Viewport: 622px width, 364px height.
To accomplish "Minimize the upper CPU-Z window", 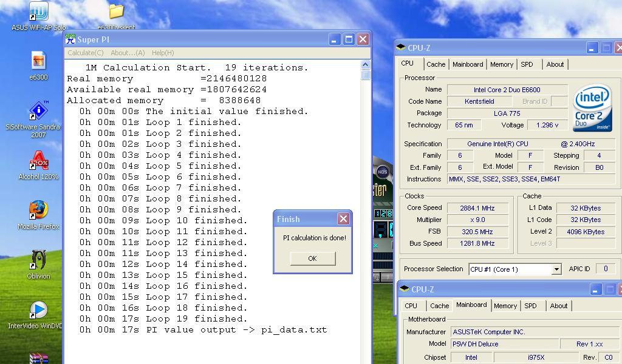I will pos(592,48).
